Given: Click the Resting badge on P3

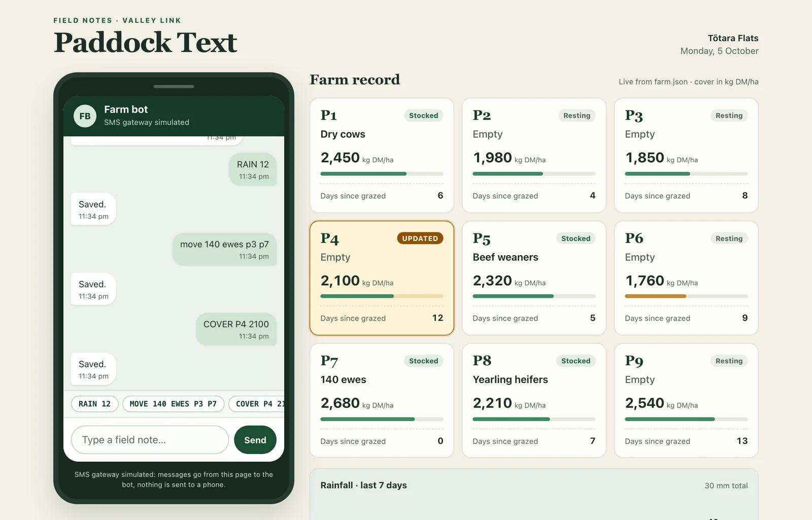Looking at the screenshot, I should pyautogui.click(x=729, y=116).
